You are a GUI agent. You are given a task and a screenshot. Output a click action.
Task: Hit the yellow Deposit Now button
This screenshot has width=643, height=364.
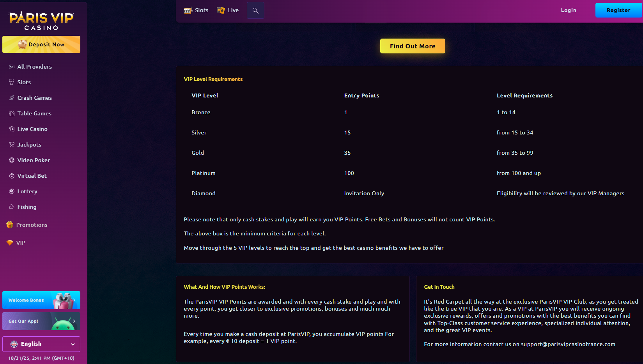(x=41, y=44)
